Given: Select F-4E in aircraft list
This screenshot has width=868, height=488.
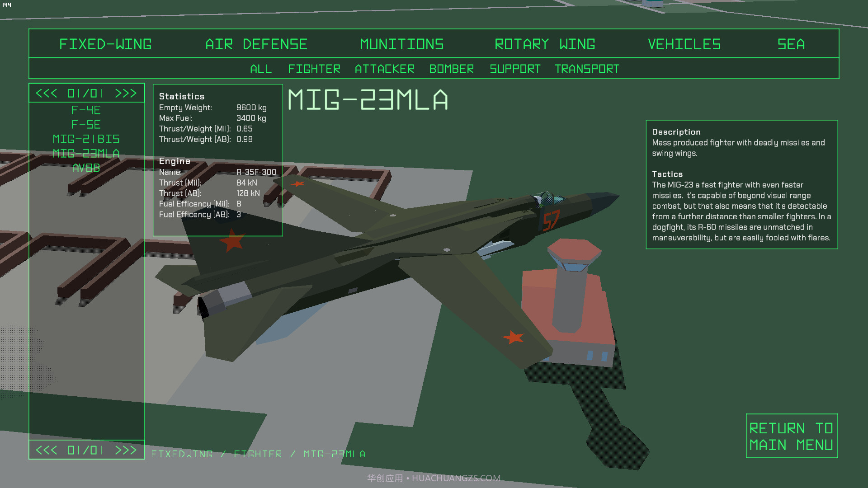Looking at the screenshot, I should point(86,110).
